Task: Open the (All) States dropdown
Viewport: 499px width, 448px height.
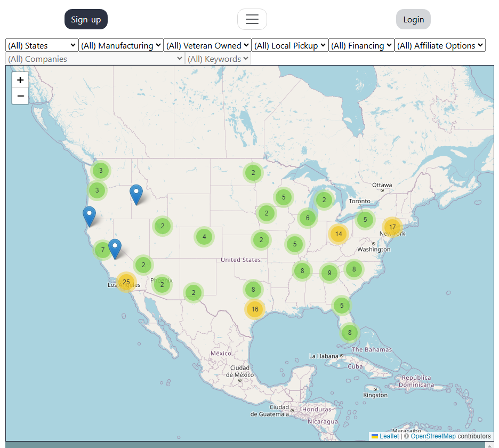Action: (42, 45)
